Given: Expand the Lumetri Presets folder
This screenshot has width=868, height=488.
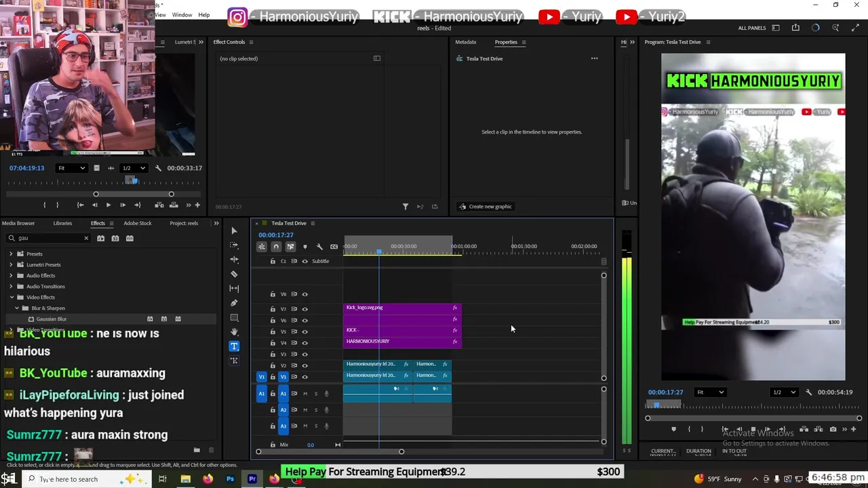Looking at the screenshot, I should tap(11, 265).
